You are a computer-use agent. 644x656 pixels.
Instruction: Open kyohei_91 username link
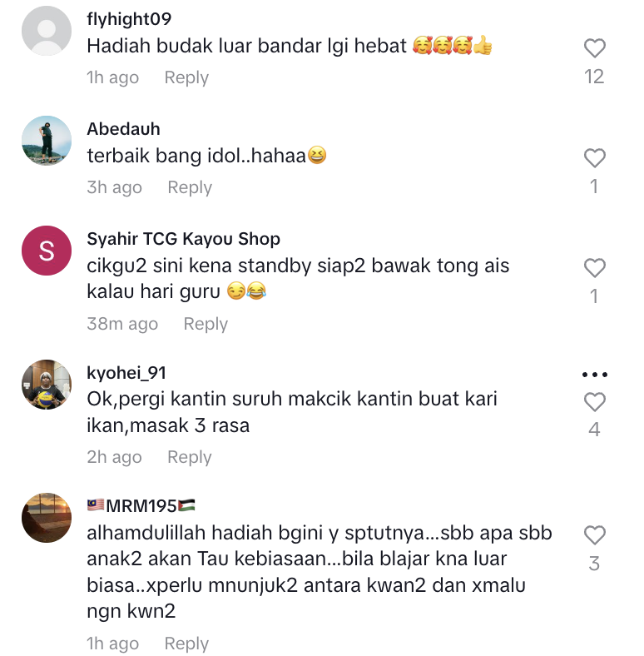(126, 373)
